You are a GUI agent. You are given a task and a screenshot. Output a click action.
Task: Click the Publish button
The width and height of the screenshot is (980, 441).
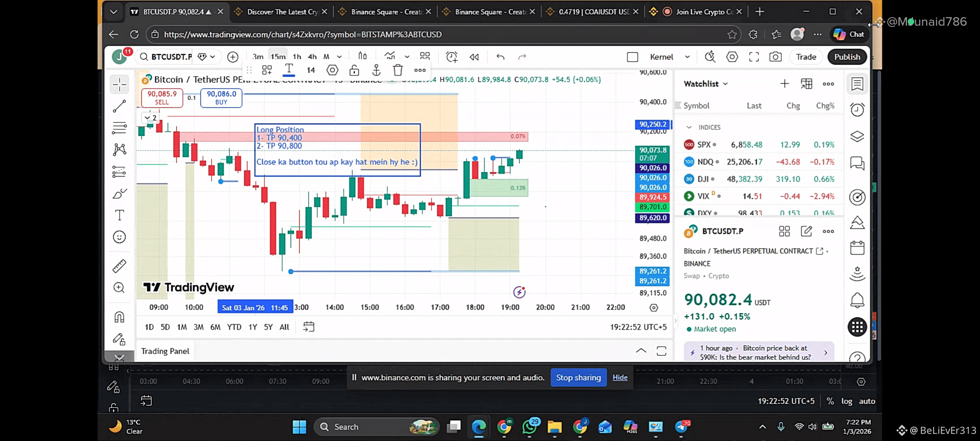tap(847, 57)
